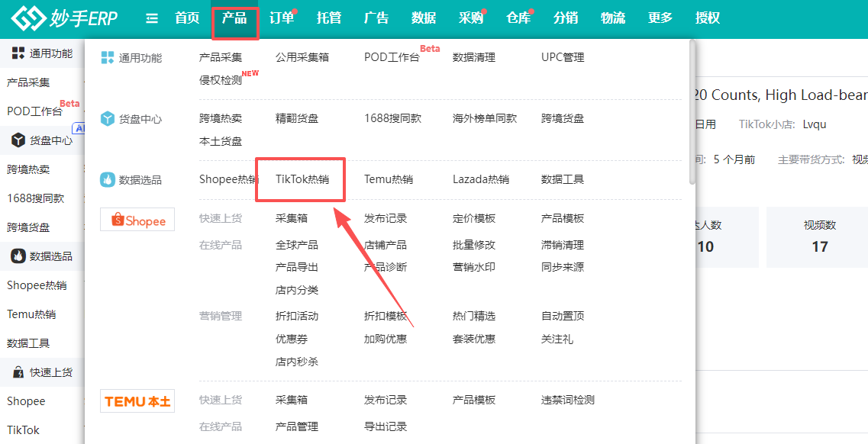Viewport: 868px width, 444px height.
Task: Open 店内秒杀 in the menu
Action: click(x=297, y=362)
